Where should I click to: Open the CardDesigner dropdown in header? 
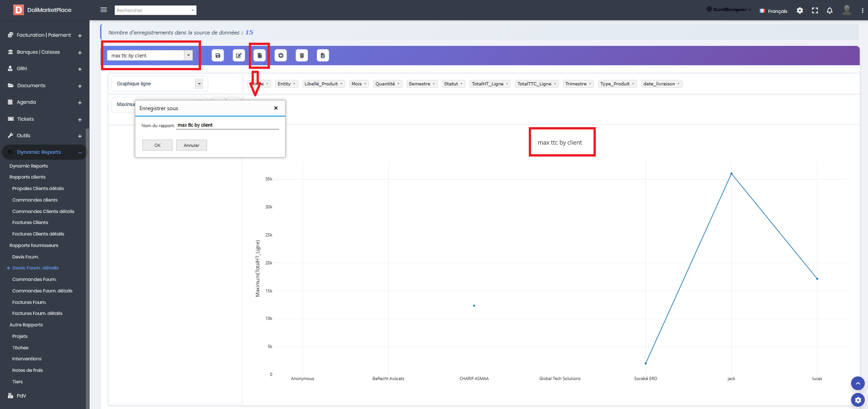click(x=729, y=10)
